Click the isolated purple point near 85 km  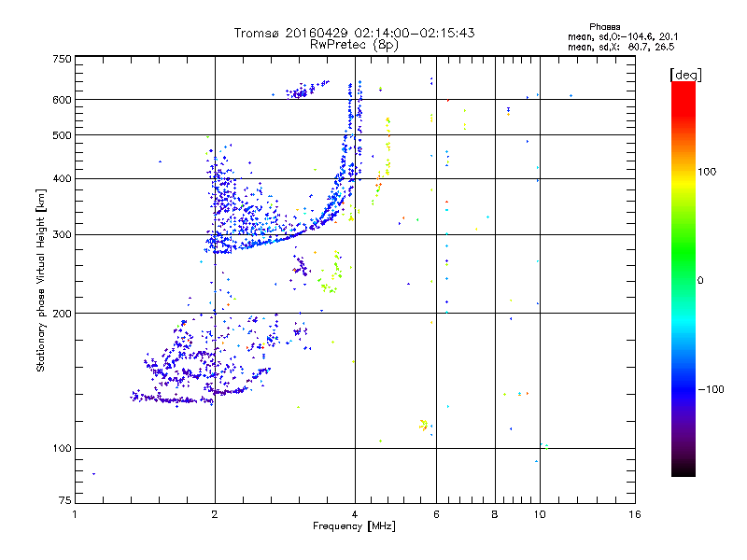tap(93, 474)
